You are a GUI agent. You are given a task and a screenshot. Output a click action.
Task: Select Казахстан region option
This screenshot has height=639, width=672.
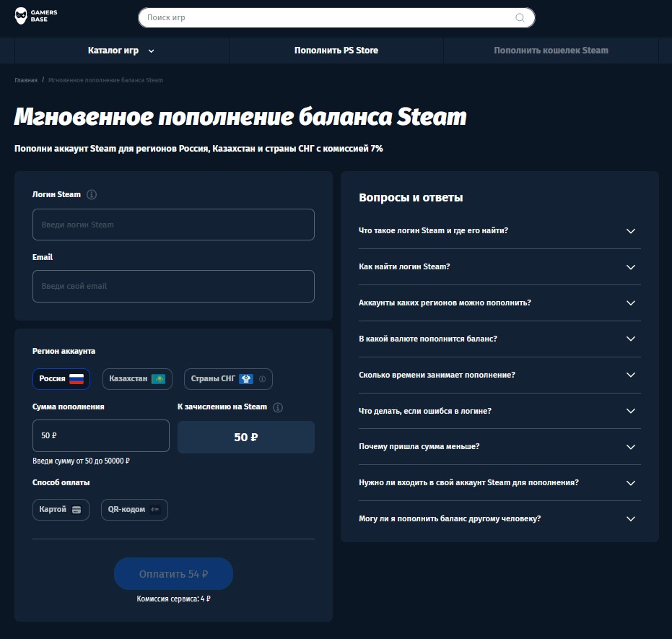coord(137,379)
